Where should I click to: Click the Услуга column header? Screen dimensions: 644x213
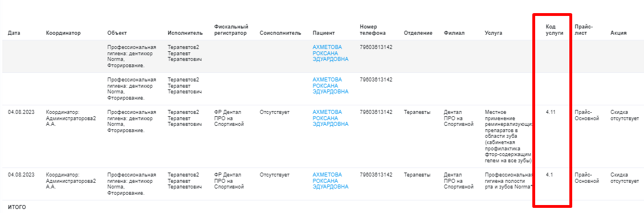[x=494, y=33]
